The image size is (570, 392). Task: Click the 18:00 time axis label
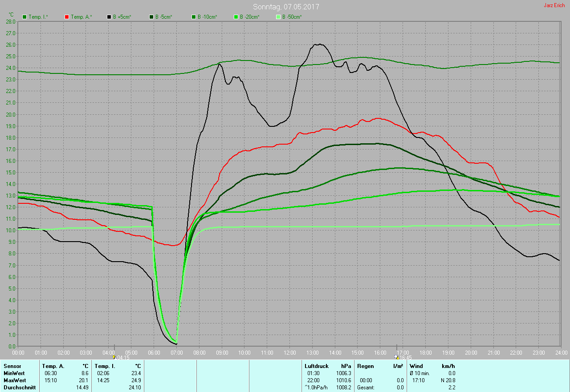click(425, 352)
